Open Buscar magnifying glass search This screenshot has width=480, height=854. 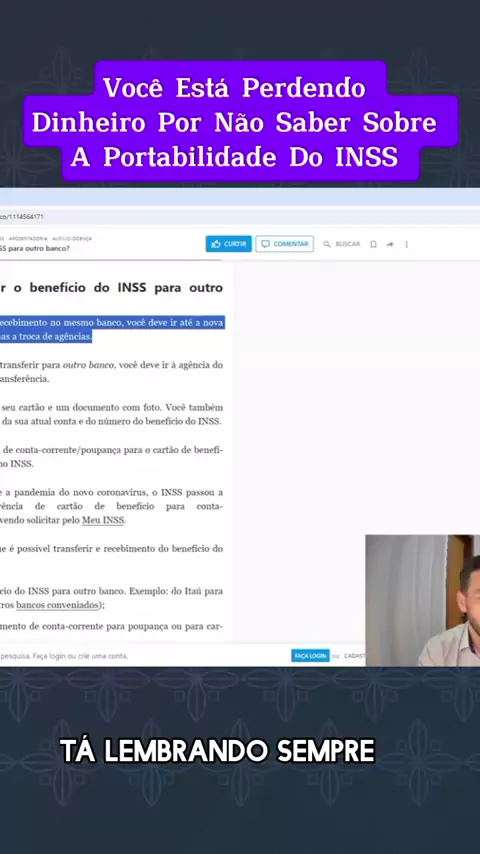pyautogui.click(x=342, y=244)
